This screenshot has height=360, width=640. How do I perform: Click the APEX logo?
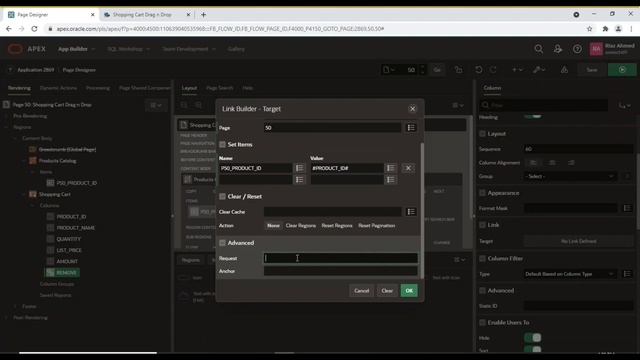pyautogui.click(x=27, y=49)
